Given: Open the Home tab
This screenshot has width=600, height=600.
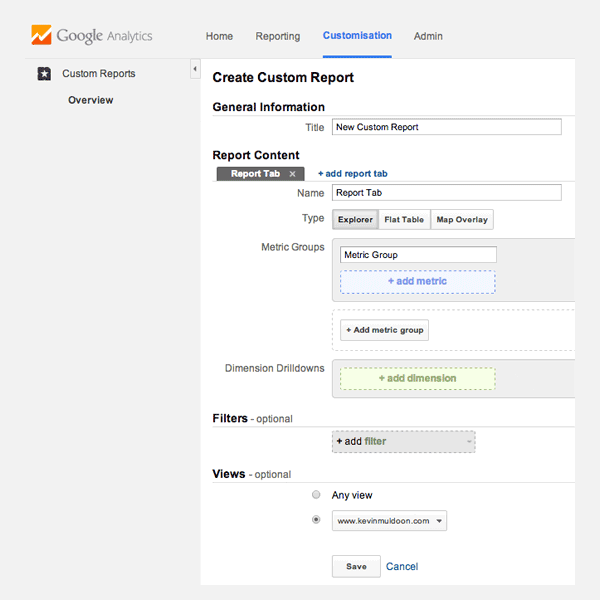Looking at the screenshot, I should [219, 36].
